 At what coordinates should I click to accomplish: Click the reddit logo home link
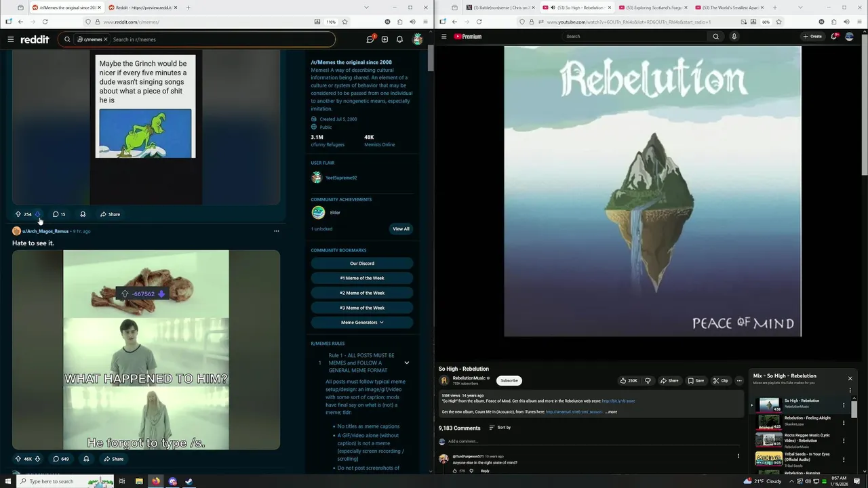(35, 39)
